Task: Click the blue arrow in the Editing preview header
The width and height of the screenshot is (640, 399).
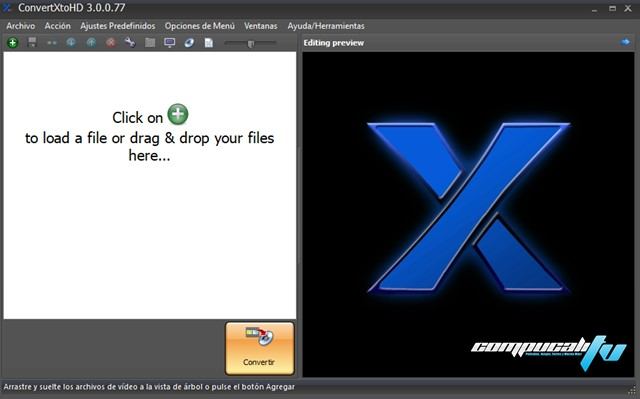Action: point(625,42)
